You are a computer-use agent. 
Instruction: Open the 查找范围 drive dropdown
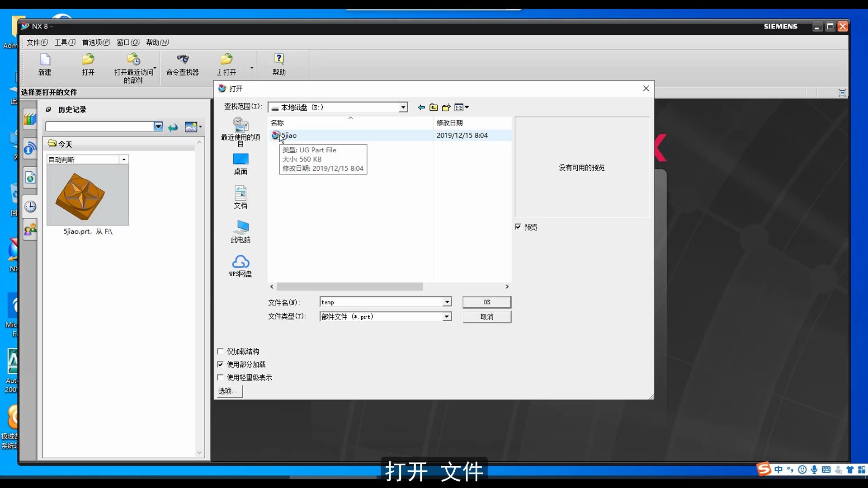pyautogui.click(x=402, y=107)
